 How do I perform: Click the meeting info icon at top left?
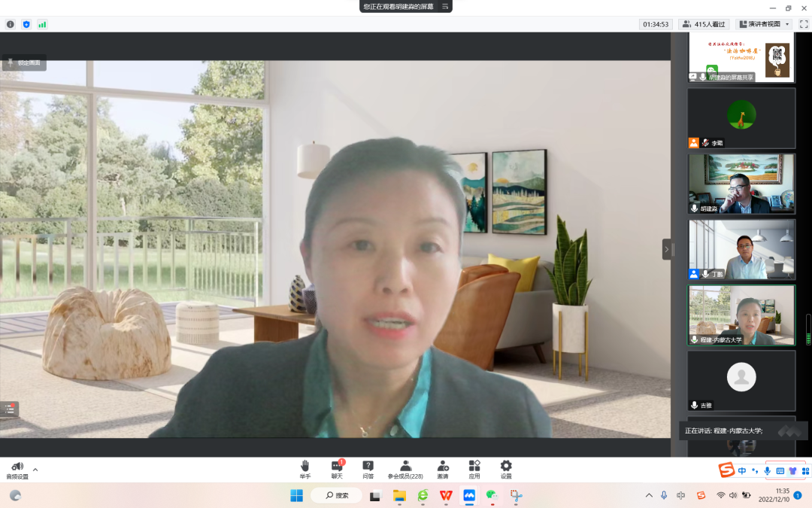pyautogui.click(x=11, y=24)
